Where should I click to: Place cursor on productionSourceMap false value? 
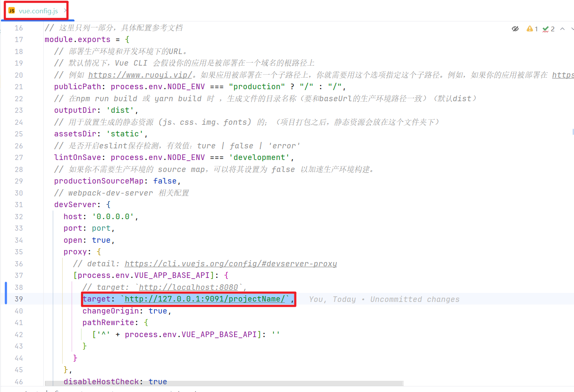pos(165,181)
